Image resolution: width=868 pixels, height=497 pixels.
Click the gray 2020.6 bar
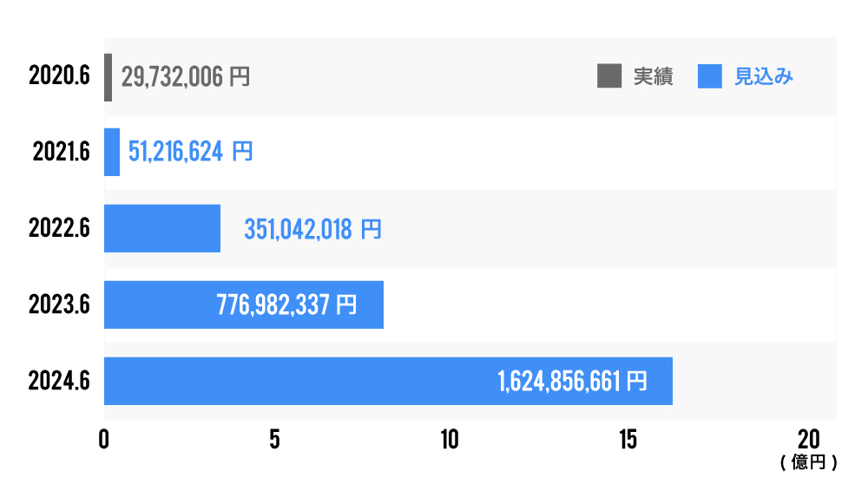[x=108, y=77]
